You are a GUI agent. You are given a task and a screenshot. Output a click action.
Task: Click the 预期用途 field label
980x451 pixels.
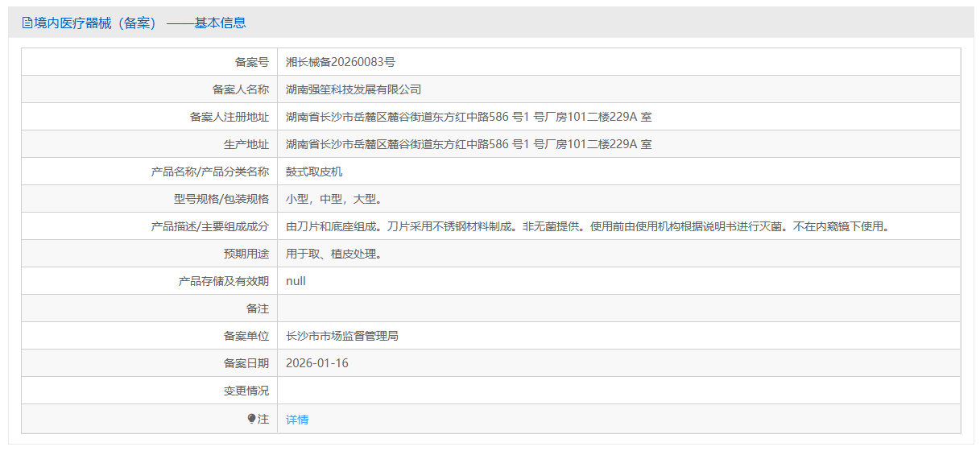(246, 254)
